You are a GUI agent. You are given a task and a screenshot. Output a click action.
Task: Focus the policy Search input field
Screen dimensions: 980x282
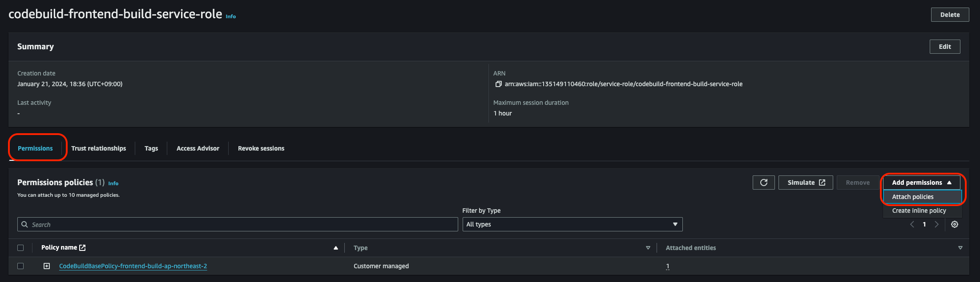click(x=238, y=224)
